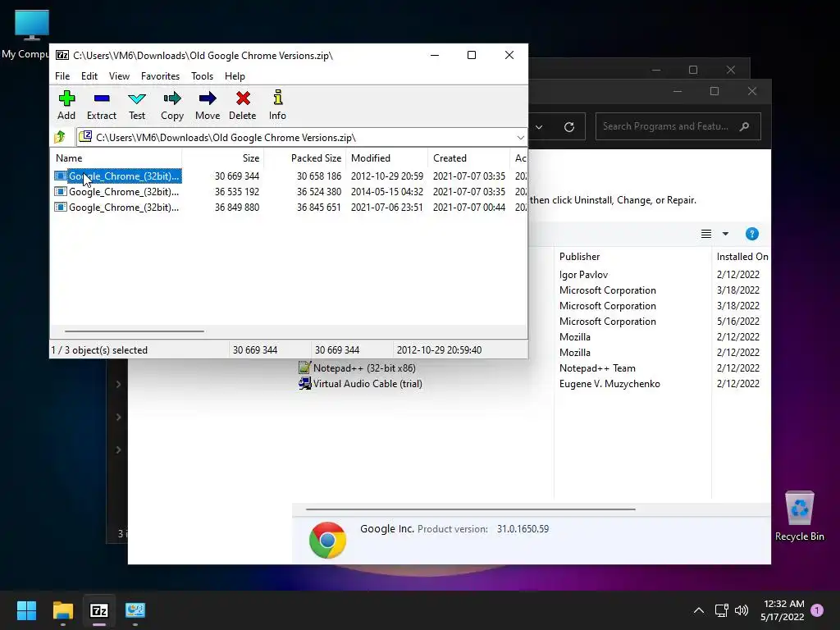Show hidden system tray icons
The width and height of the screenshot is (840, 630).
coord(699,610)
